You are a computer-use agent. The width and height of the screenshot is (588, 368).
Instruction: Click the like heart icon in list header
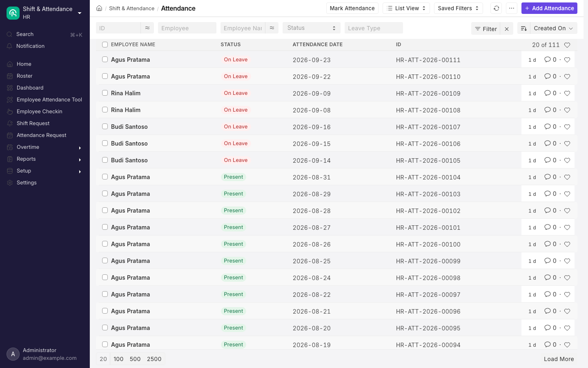[x=567, y=45]
